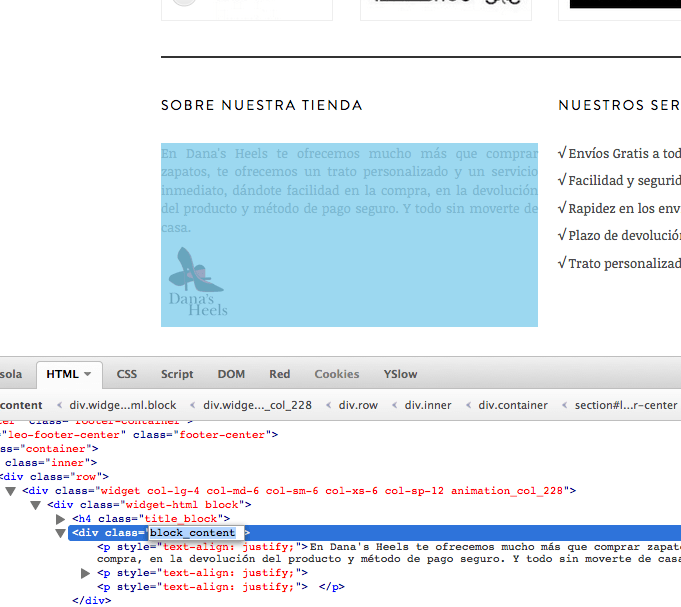Select the class="inner" code line
The width and height of the screenshot is (681, 607).
(49, 463)
